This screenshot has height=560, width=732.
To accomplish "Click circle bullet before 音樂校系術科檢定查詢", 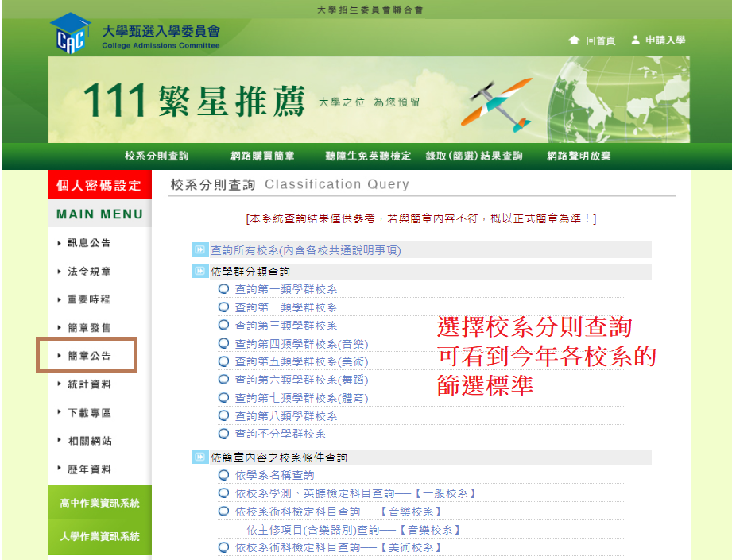I will (223, 512).
